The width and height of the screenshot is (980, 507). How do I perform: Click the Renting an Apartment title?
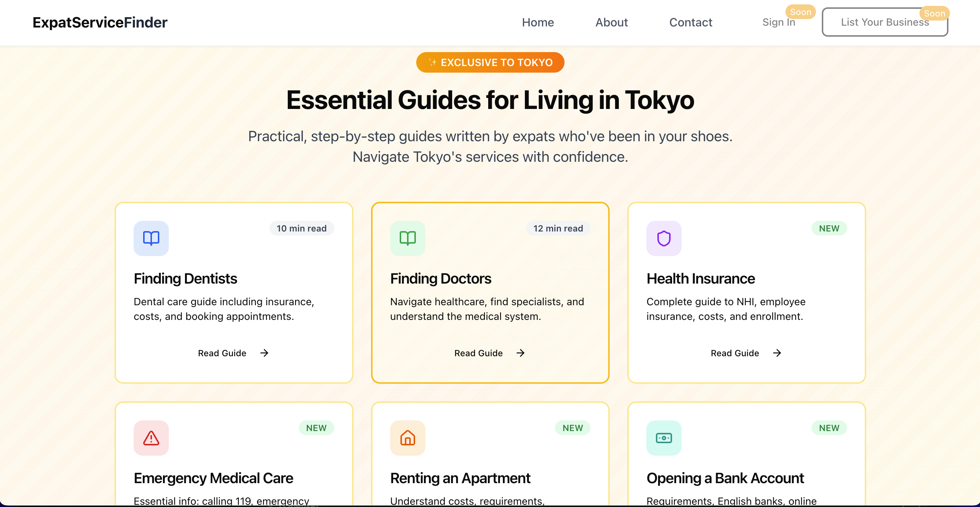[x=460, y=478]
